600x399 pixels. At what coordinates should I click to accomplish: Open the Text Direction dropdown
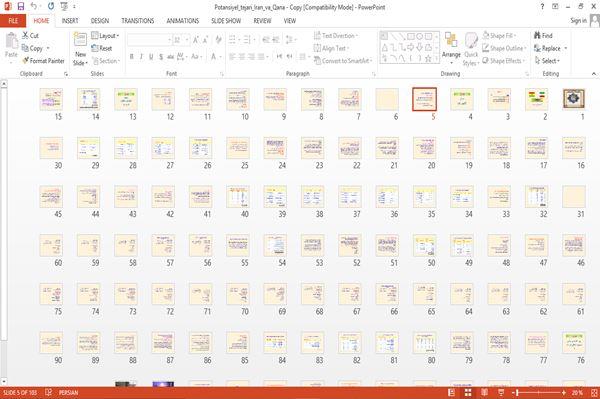336,36
